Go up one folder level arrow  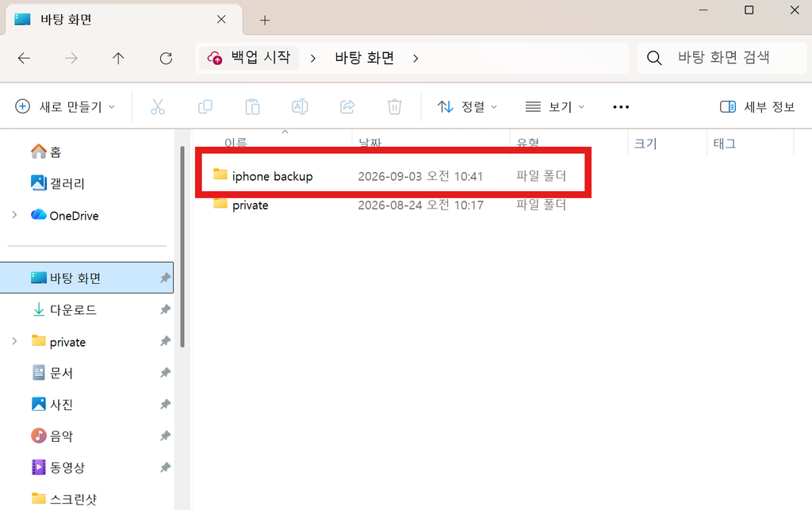pyautogui.click(x=119, y=58)
